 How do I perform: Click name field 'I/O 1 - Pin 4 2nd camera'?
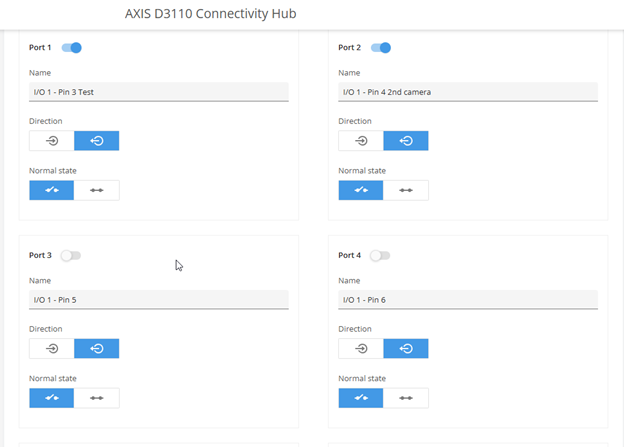[468, 92]
